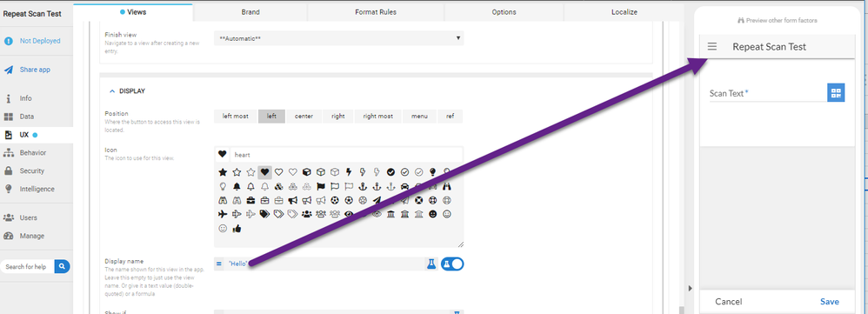Set position to right
Image resolution: width=868 pixels, height=314 pixels.
337,117
